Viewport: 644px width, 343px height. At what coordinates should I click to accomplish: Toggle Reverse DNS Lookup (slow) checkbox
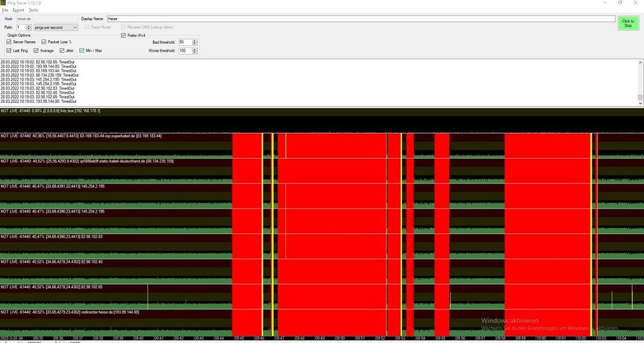[146, 27]
